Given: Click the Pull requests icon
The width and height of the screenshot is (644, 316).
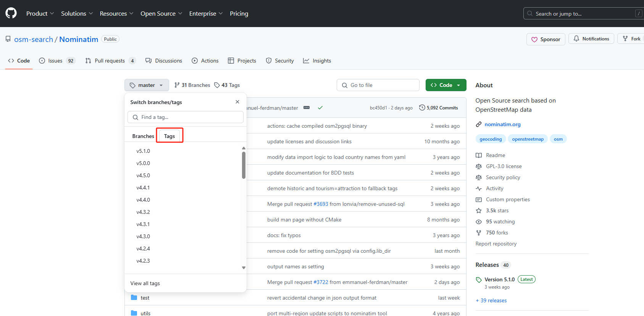Looking at the screenshot, I should click(88, 61).
